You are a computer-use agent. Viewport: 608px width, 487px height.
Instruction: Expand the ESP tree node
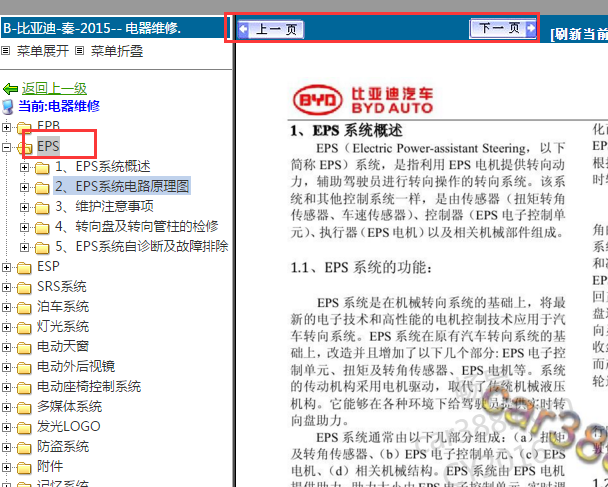tap(6, 267)
